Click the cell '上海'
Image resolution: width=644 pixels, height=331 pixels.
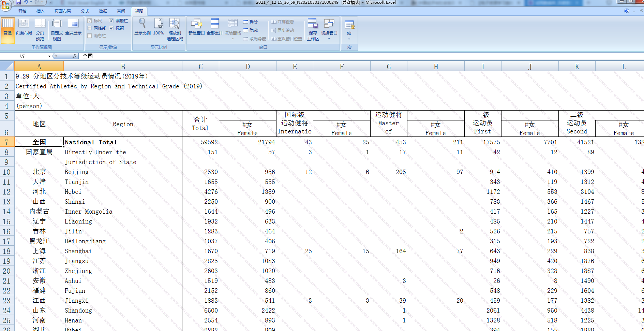point(39,251)
